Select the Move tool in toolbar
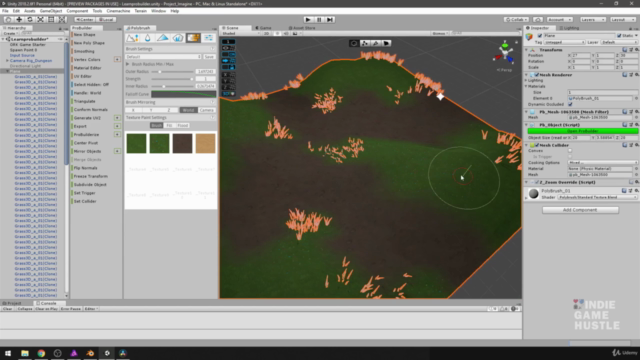The height and width of the screenshot is (360, 640). pos(19,19)
